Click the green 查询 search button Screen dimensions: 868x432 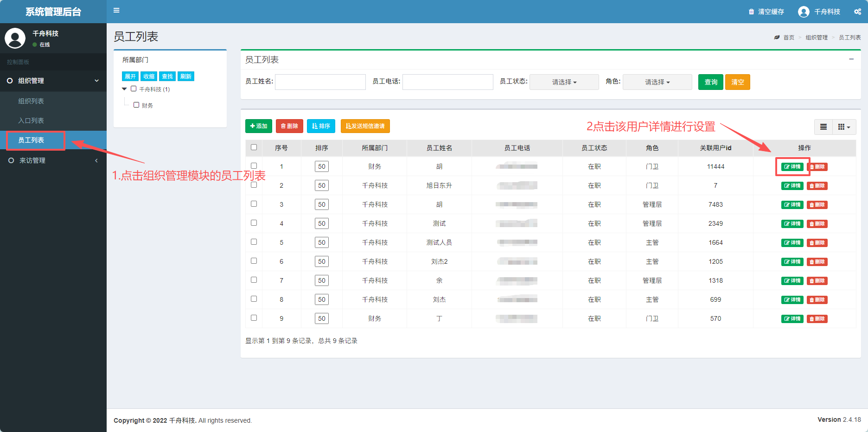pos(710,82)
